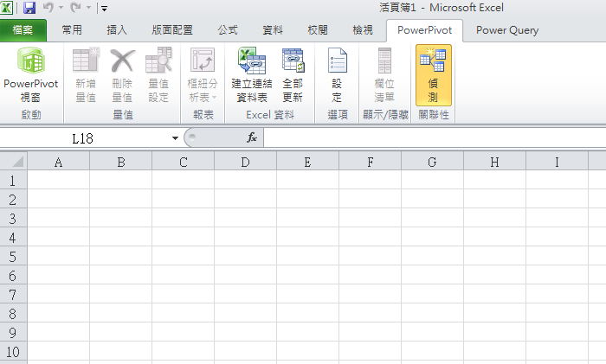Click the Redo arrow icon
Viewport: 606px width, 364px height.
[76, 7]
